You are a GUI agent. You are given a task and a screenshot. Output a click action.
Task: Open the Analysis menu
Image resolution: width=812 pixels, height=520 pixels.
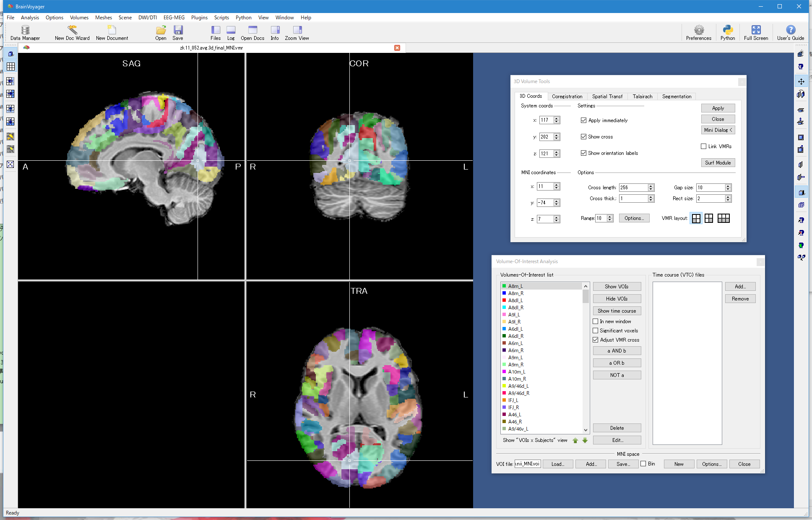coord(30,18)
